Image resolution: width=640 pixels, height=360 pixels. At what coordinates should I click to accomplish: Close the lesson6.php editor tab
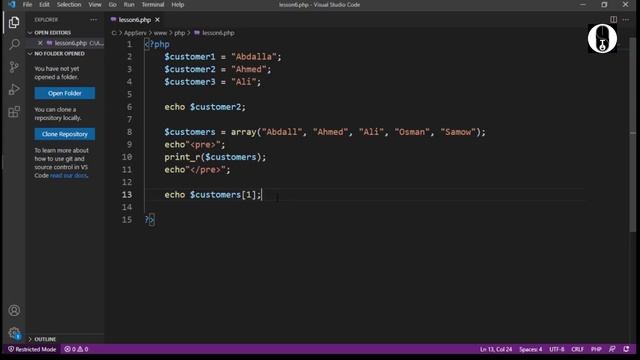coord(158,20)
